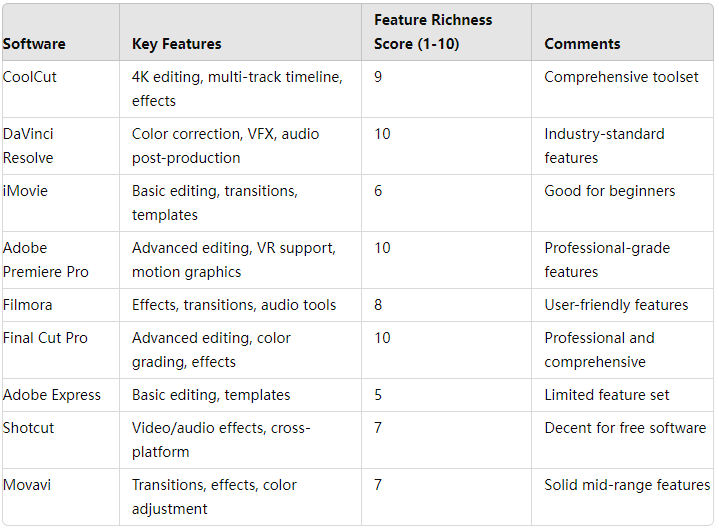Select the Feature Richness Score header
Image resolution: width=719 pixels, height=529 pixels.
(x=433, y=32)
